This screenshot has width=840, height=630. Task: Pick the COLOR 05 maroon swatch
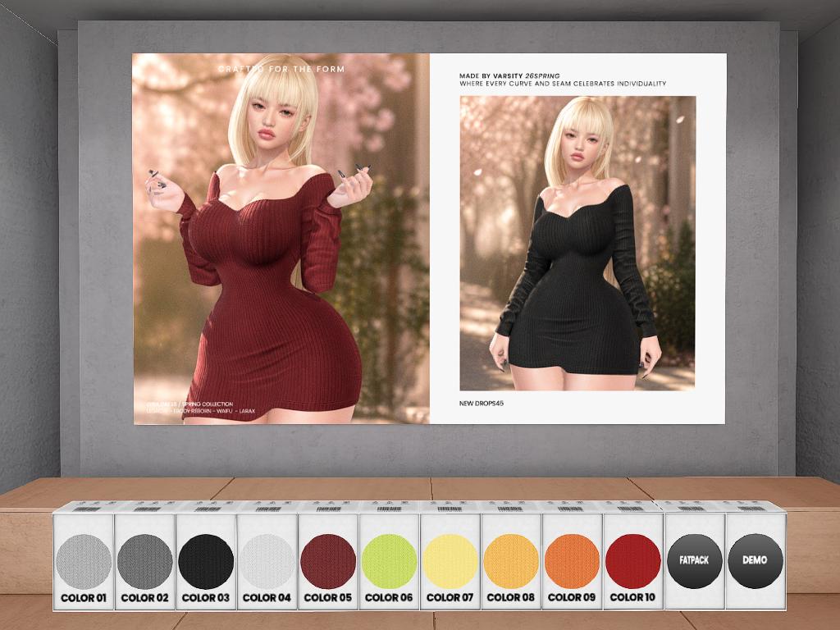(327, 561)
